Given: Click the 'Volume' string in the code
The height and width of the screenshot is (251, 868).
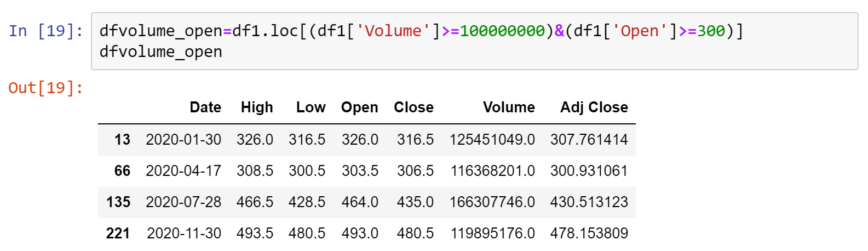Looking at the screenshot, I should click(394, 31).
